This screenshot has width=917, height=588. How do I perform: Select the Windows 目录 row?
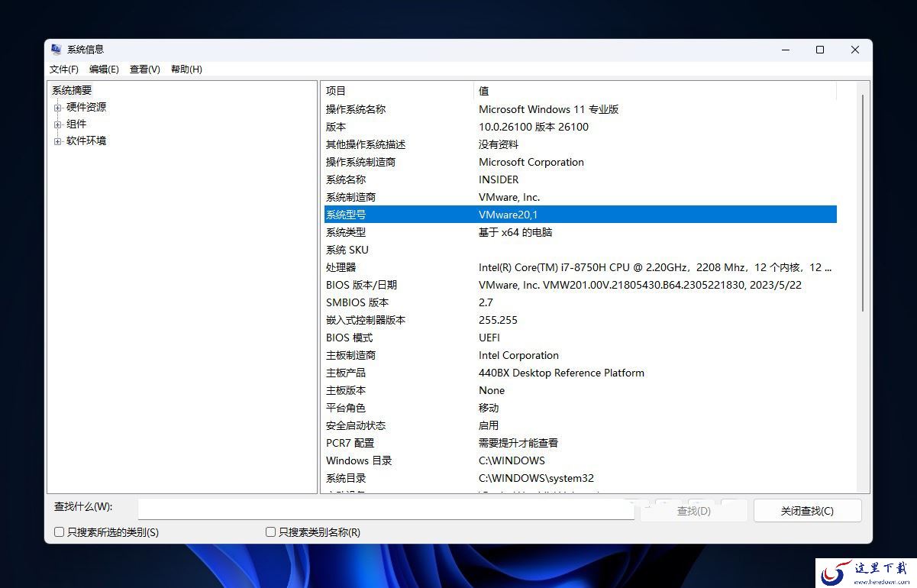tap(580, 460)
